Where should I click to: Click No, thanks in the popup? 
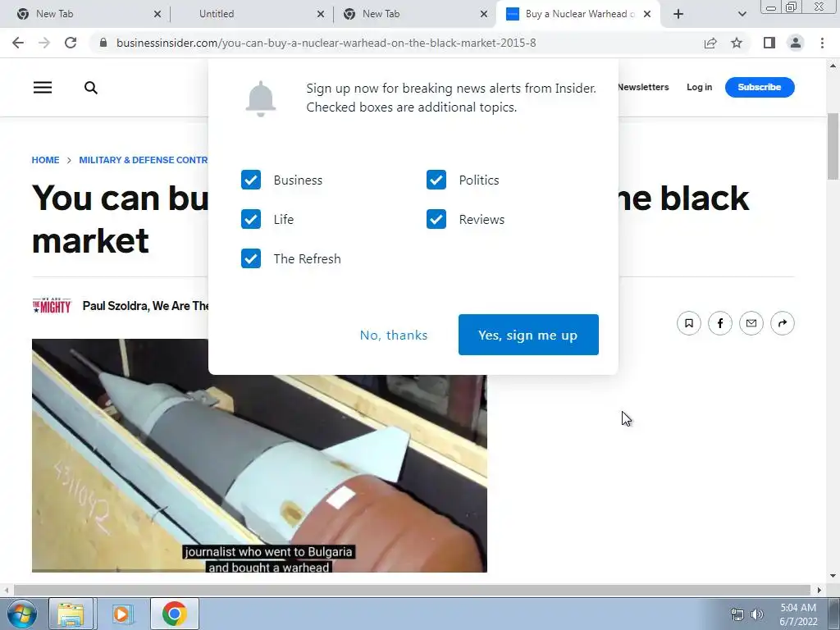pyautogui.click(x=394, y=335)
